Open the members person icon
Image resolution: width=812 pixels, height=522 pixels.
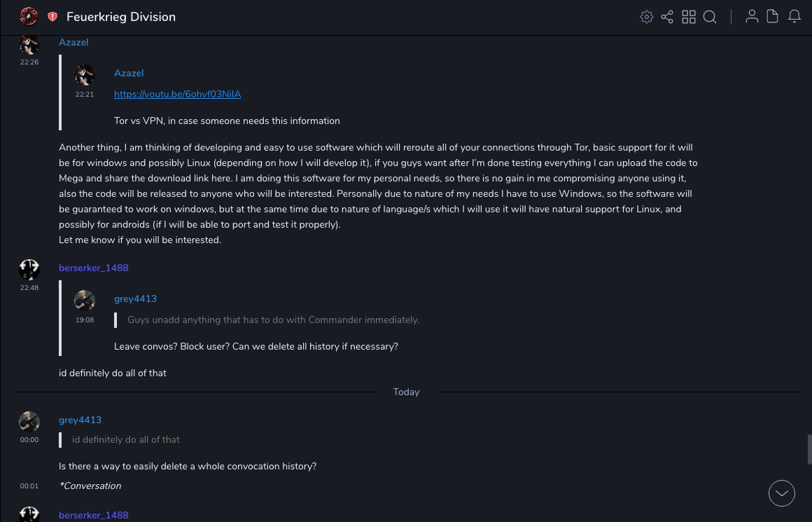pyautogui.click(x=752, y=17)
